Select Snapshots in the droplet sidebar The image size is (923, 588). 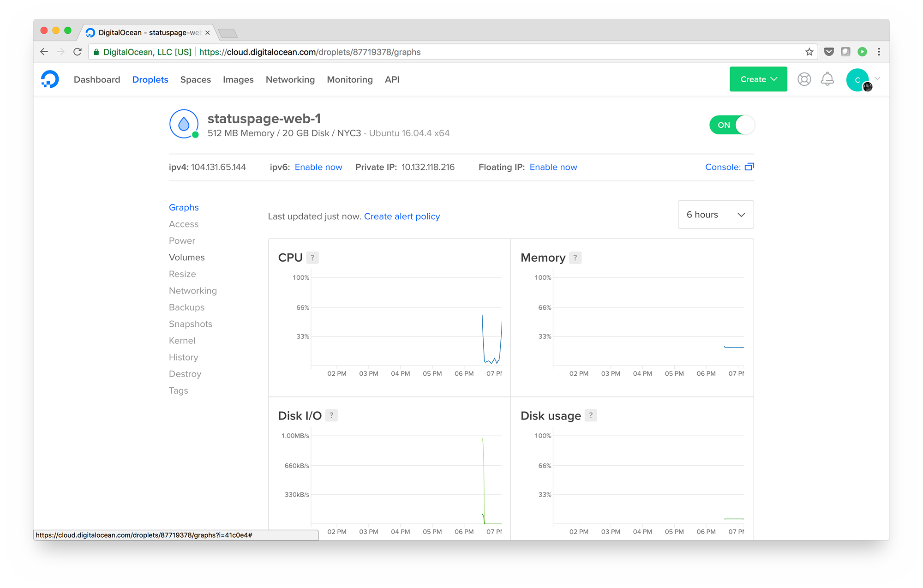tap(190, 324)
